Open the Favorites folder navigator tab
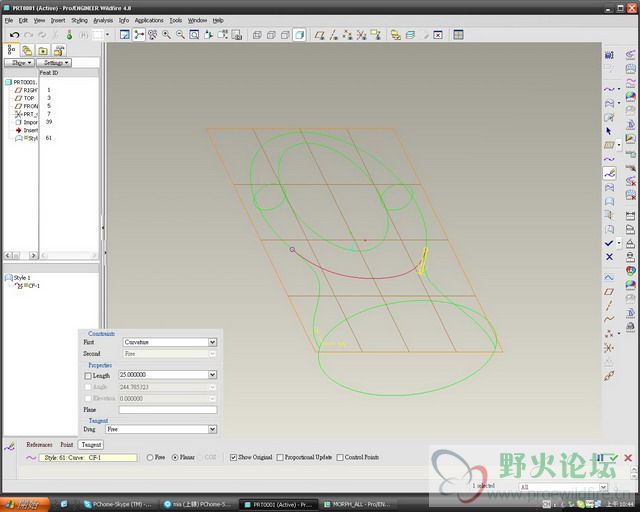 point(43,51)
